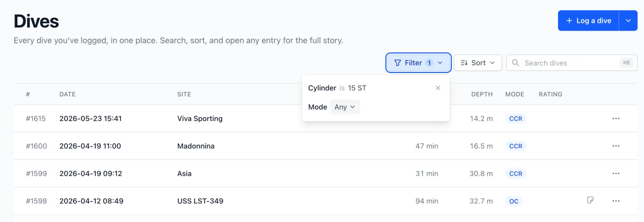The image size is (644, 222).
Task: Click the magnifier icon in search box
Action: click(x=515, y=63)
